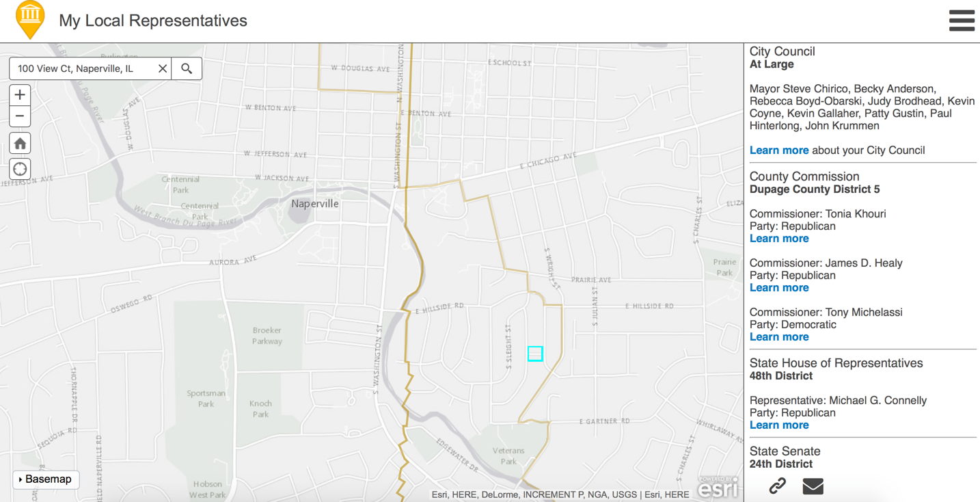Expand the Basemap panel
The width and height of the screenshot is (980, 502).
(x=46, y=479)
